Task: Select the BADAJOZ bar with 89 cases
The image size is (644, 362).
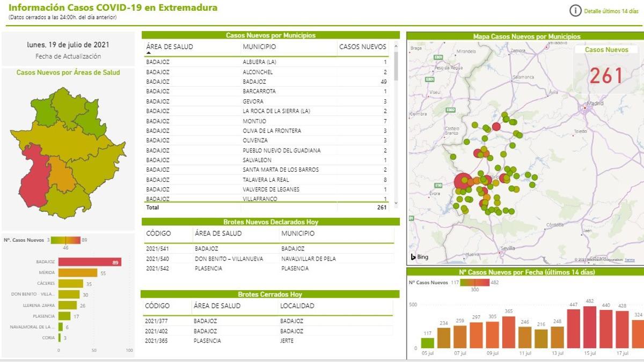Action: tap(90, 262)
